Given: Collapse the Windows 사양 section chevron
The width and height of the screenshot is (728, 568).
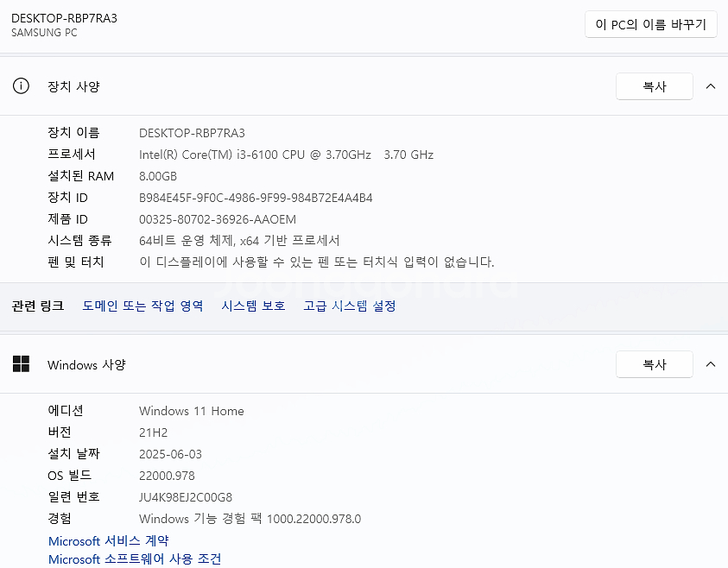Looking at the screenshot, I should [x=710, y=364].
